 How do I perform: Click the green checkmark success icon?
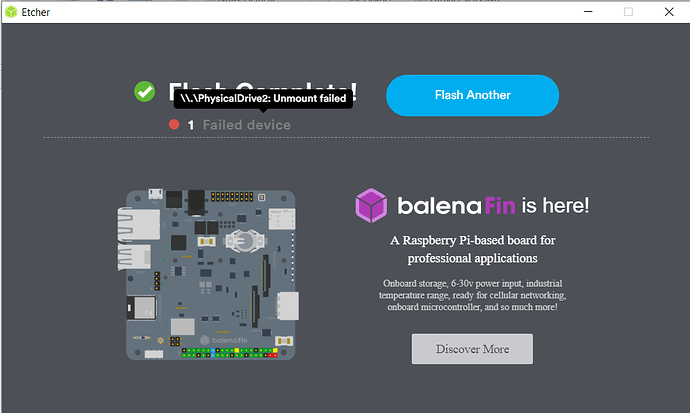(144, 91)
